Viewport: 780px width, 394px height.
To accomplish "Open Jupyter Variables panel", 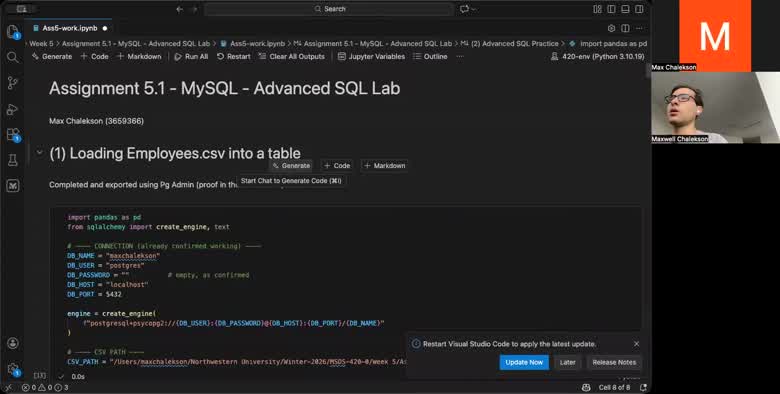I will point(371,57).
